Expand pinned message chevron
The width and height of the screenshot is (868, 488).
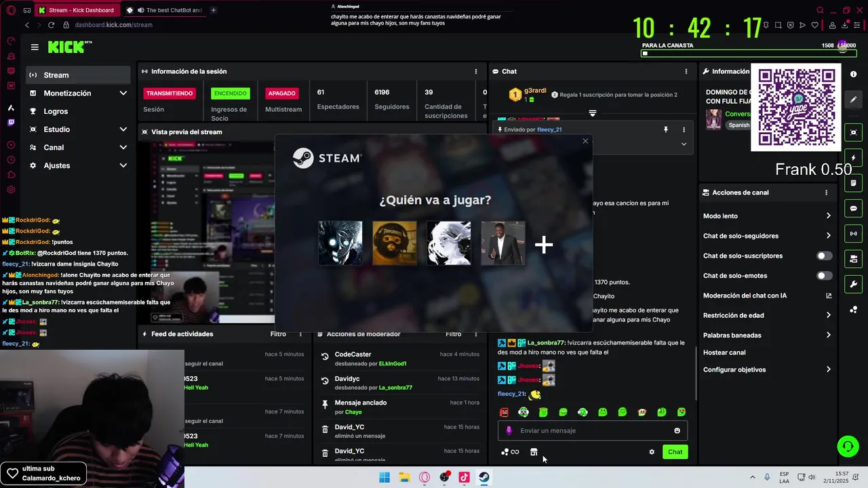tap(684, 144)
